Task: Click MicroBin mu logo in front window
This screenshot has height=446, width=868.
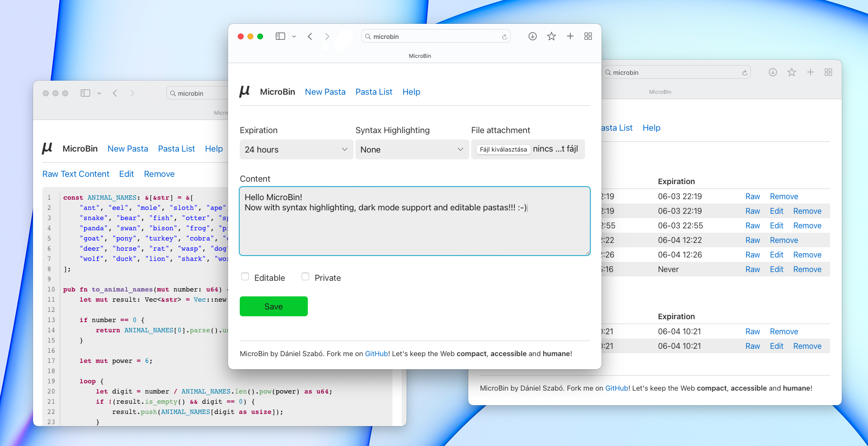Action: tap(245, 91)
